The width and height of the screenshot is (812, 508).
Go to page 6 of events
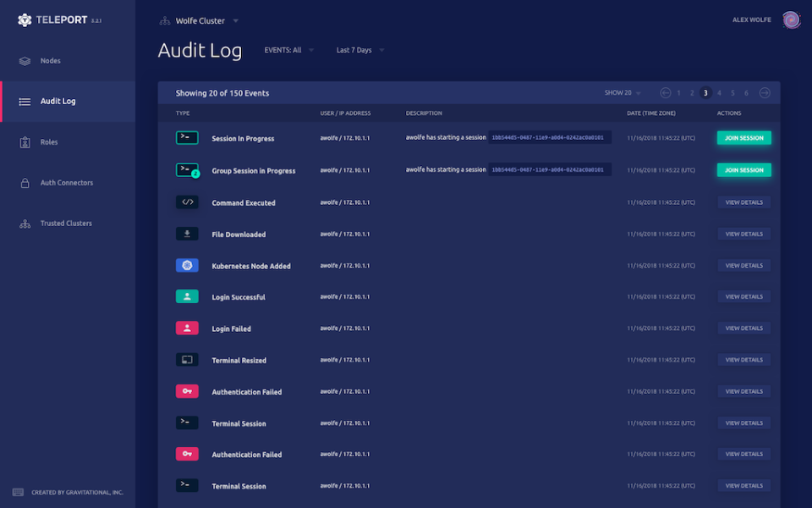point(746,93)
